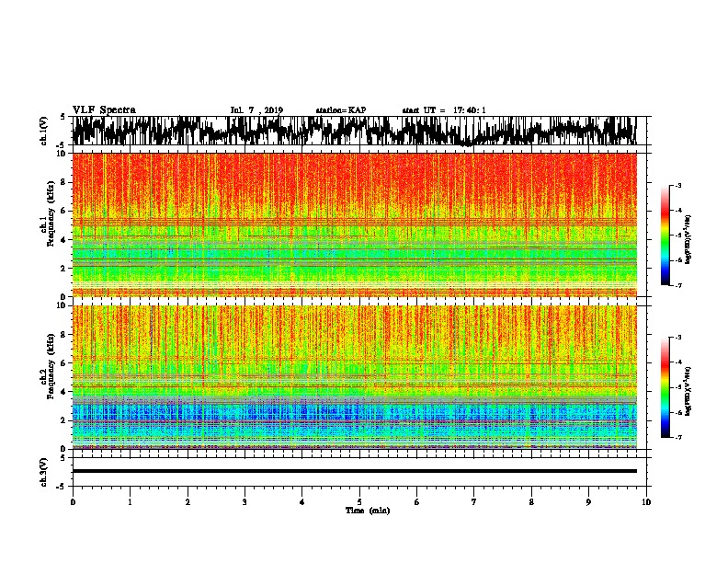This screenshot has width=728, height=563.
Task: Click the ch.1 spectrogram color bar
Action: point(665,236)
